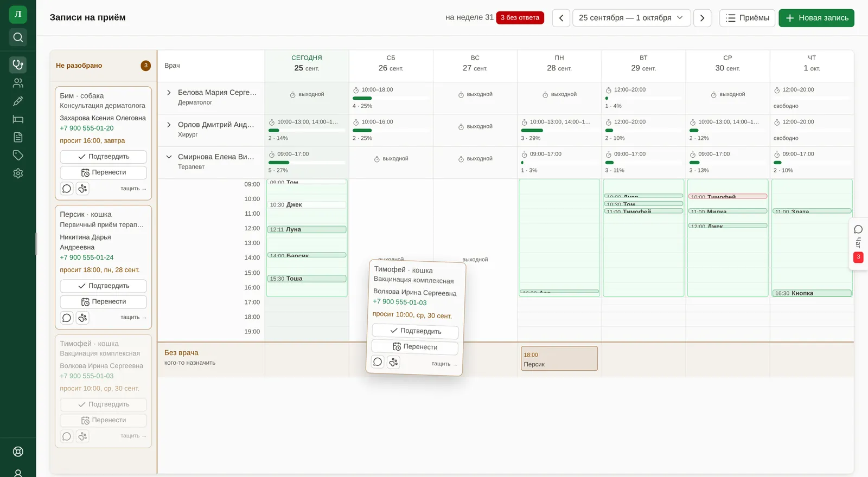The image size is (868, 477).
Task: Reschedule the Персик appointment request
Action: tap(103, 301)
